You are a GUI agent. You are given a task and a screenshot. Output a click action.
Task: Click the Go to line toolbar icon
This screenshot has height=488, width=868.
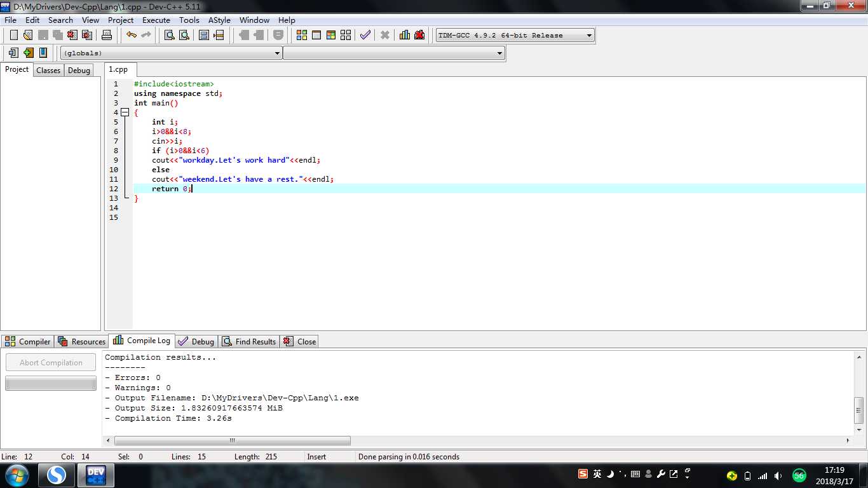(219, 35)
